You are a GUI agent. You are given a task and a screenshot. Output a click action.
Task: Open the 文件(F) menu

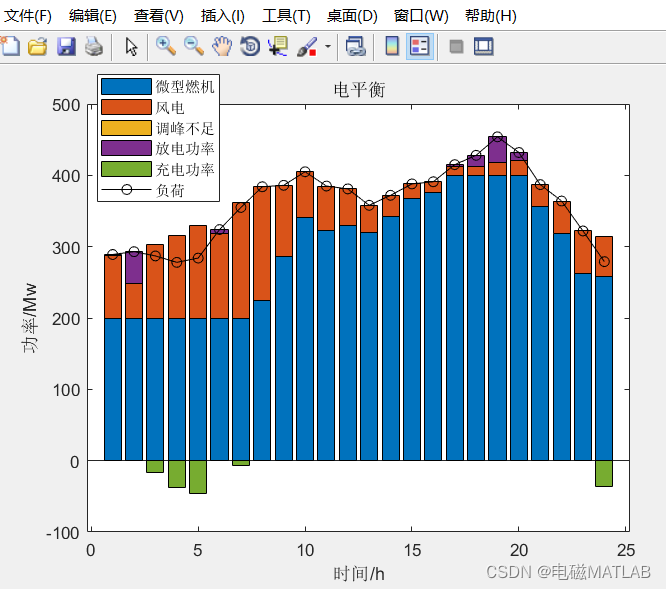[28, 16]
